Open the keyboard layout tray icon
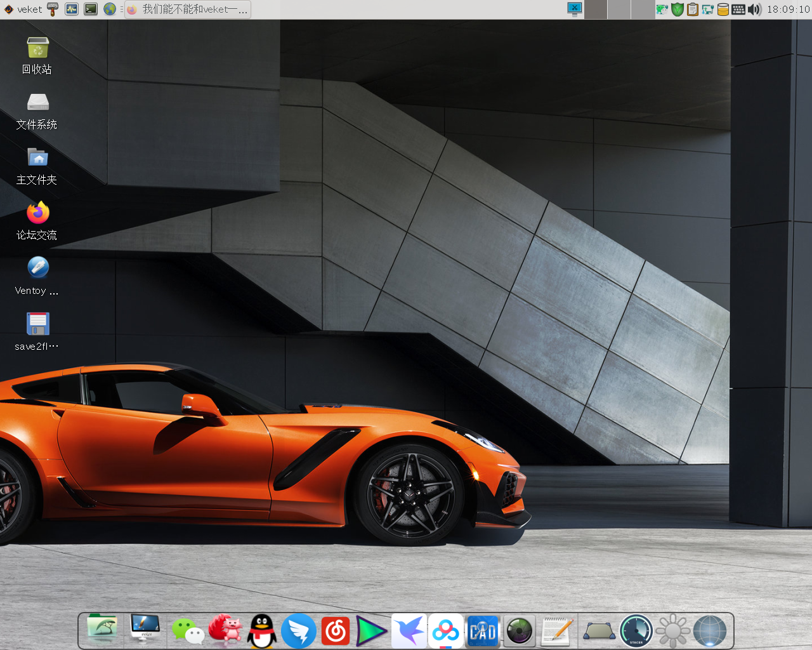The width and height of the screenshot is (812, 650). 738,10
